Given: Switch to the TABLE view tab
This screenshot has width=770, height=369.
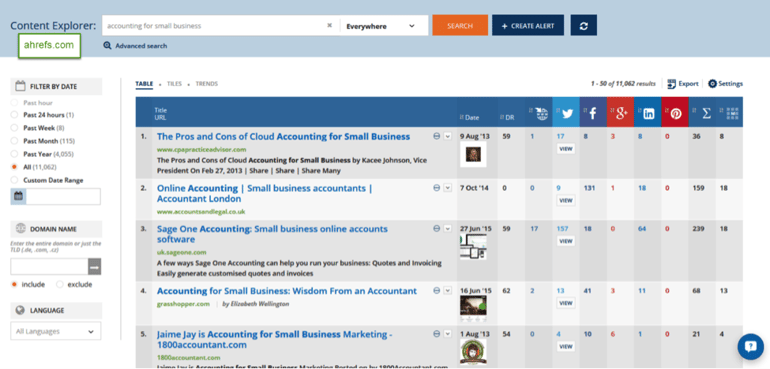Looking at the screenshot, I should [x=144, y=84].
